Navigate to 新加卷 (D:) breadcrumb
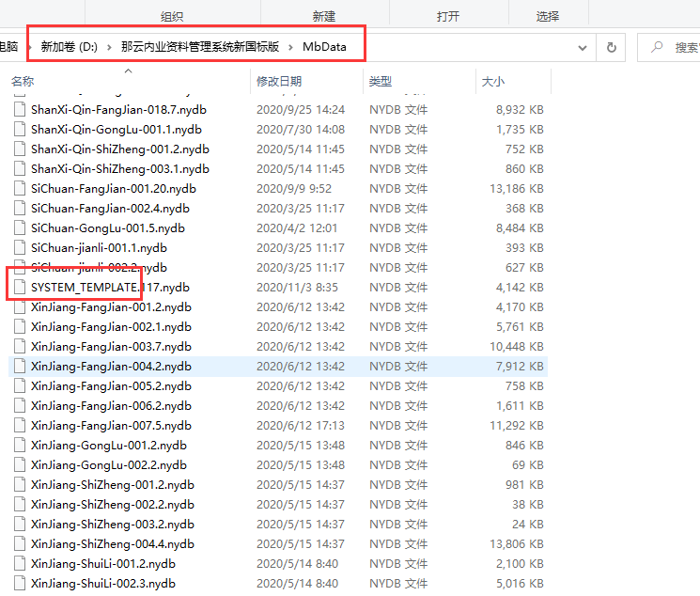The width and height of the screenshot is (700, 596). [x=69, y=47]
